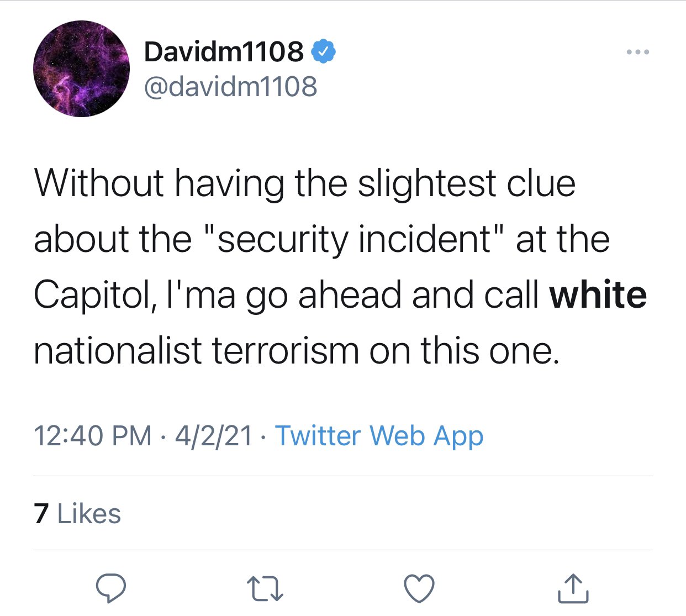View who liked via the Likes label

pos(89,514)
